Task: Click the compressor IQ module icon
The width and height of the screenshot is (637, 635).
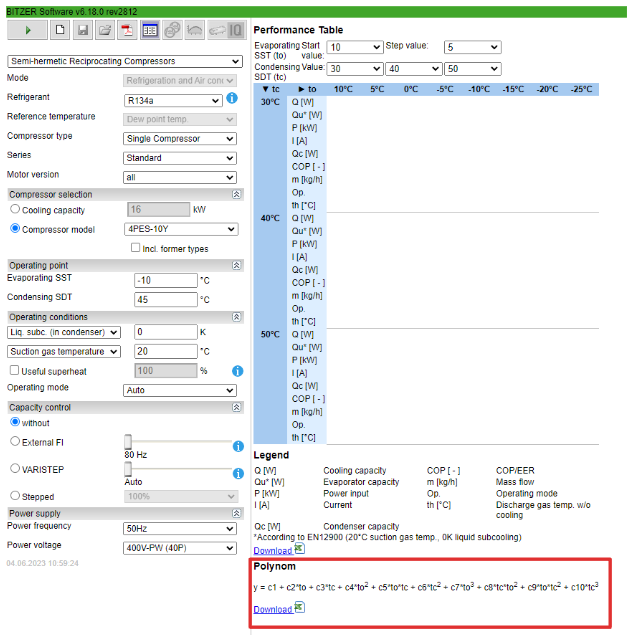Action: 227,30
